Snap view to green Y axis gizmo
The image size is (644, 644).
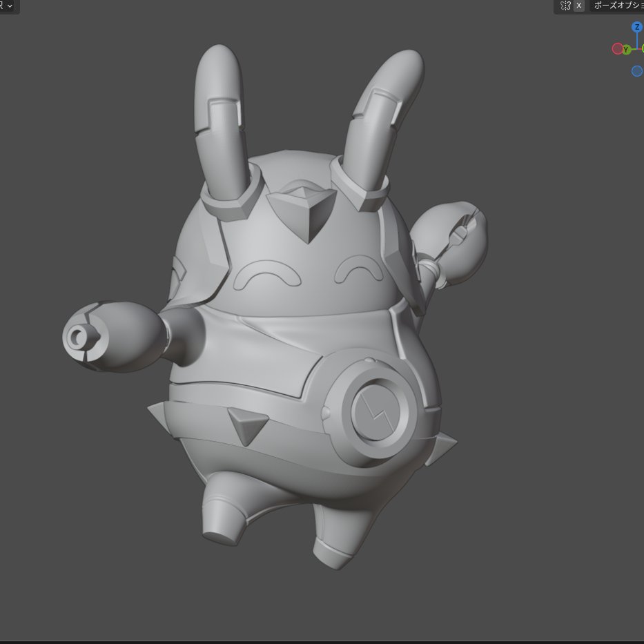point(626,50)
